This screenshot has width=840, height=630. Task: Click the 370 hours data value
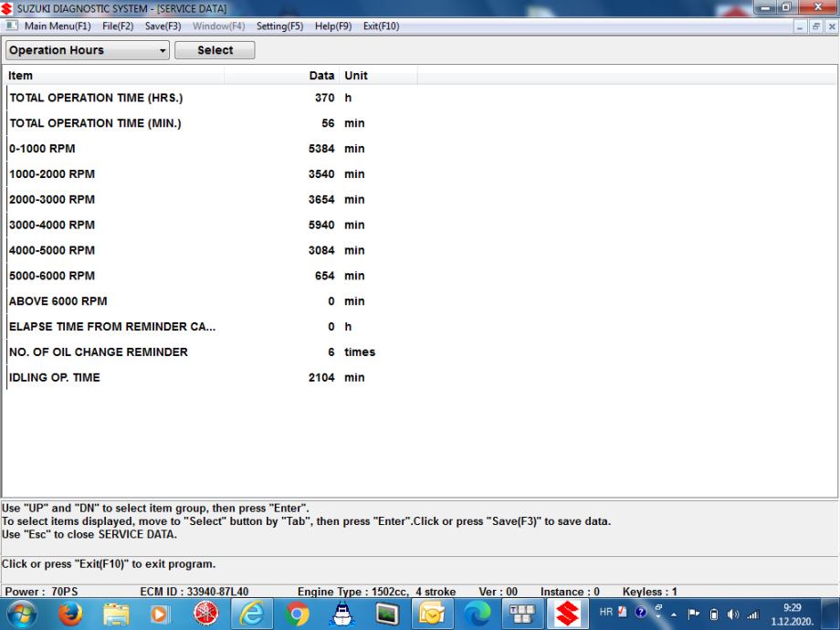(x=325, y=98)
